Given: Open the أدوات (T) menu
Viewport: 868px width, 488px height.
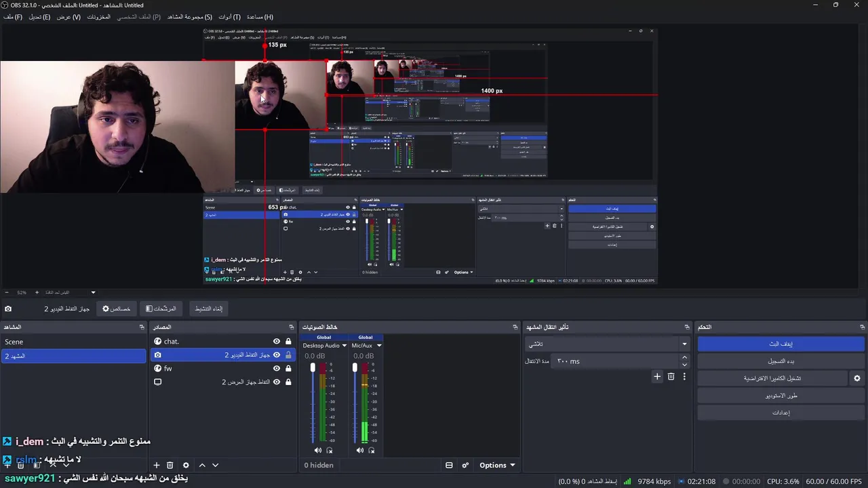Looking at the screenshot, I should click(x=229, y=17).
